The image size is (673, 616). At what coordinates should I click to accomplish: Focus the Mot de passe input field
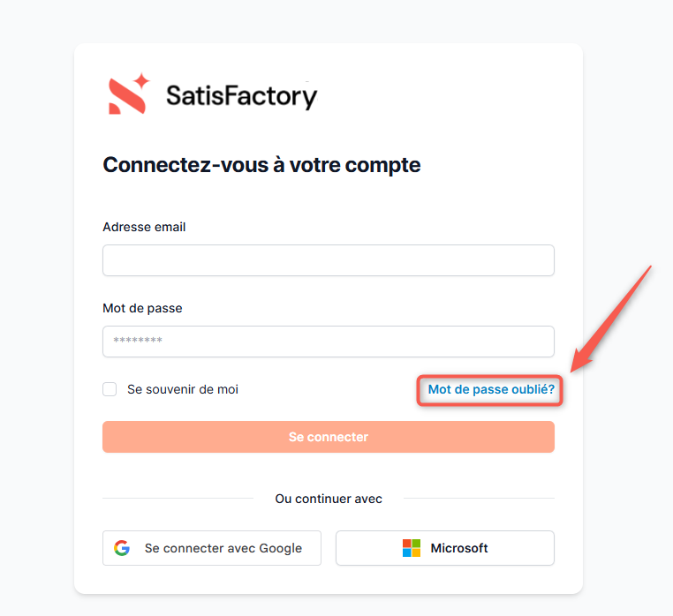pos(329,342)
